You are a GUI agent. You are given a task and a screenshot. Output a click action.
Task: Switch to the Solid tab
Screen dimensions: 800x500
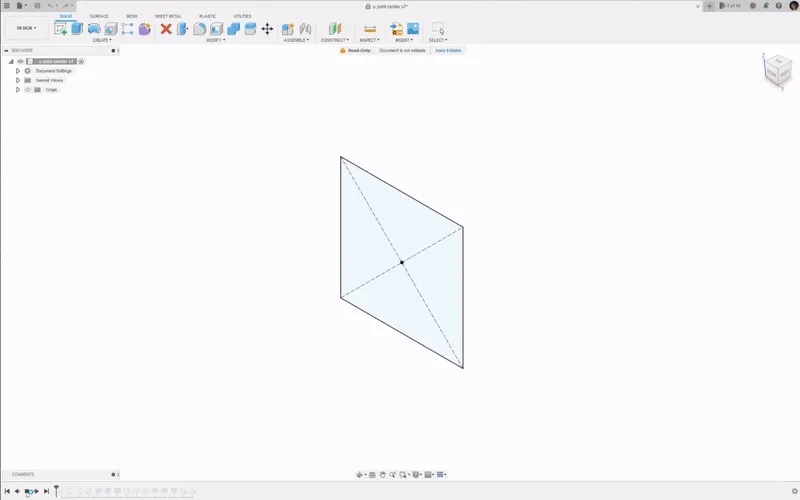66,16
